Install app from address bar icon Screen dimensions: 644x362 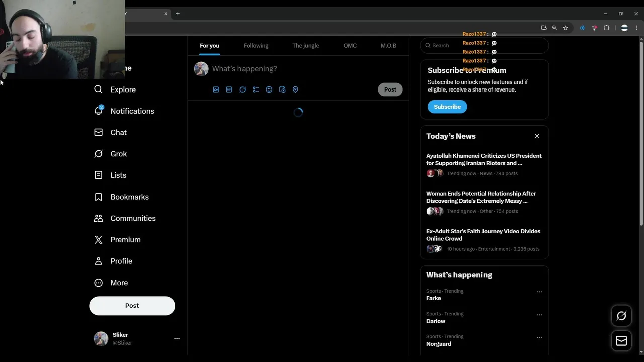tap(544, 28)
